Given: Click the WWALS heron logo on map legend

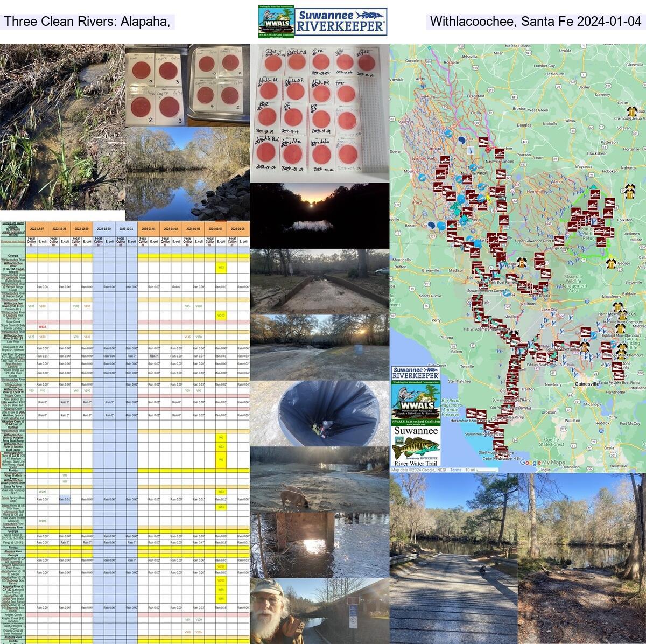Looking at the screenshot, I should [x=416, y=402].
